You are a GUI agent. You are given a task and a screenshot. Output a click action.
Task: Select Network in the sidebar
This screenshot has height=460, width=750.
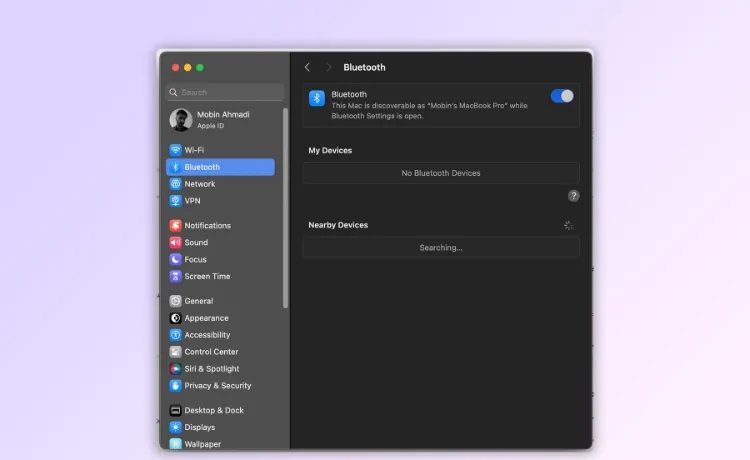(x=221, y=184)
